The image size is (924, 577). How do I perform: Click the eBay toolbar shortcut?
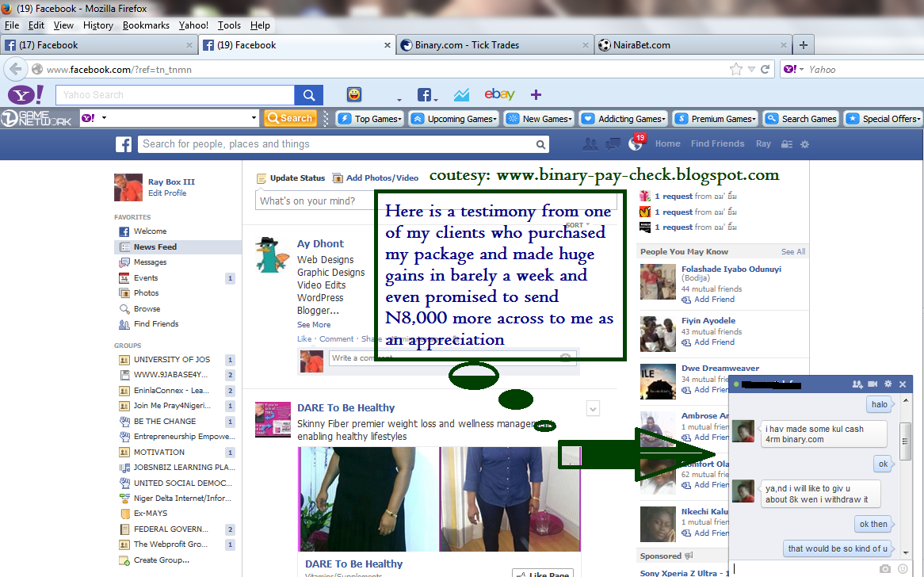click(x=499, y=94)
